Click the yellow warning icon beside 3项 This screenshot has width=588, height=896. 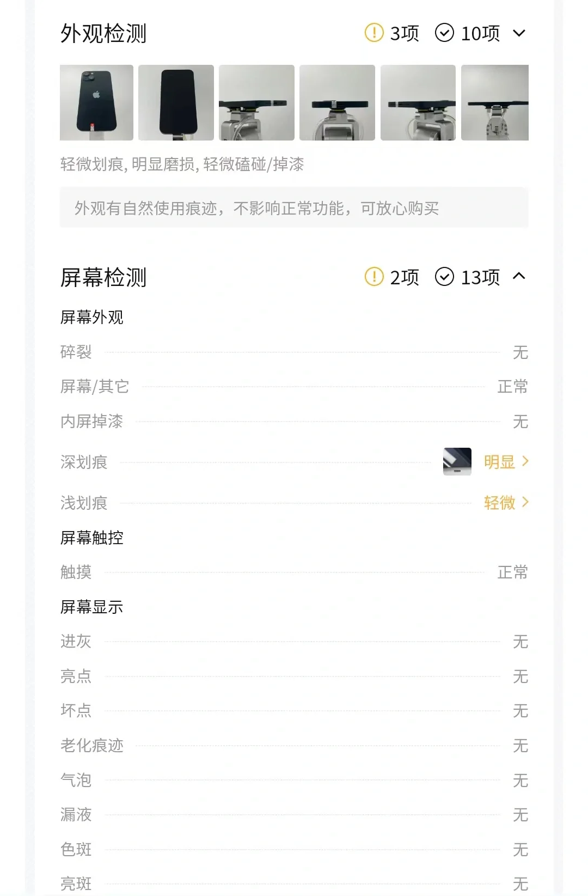[x=374, y=33]
